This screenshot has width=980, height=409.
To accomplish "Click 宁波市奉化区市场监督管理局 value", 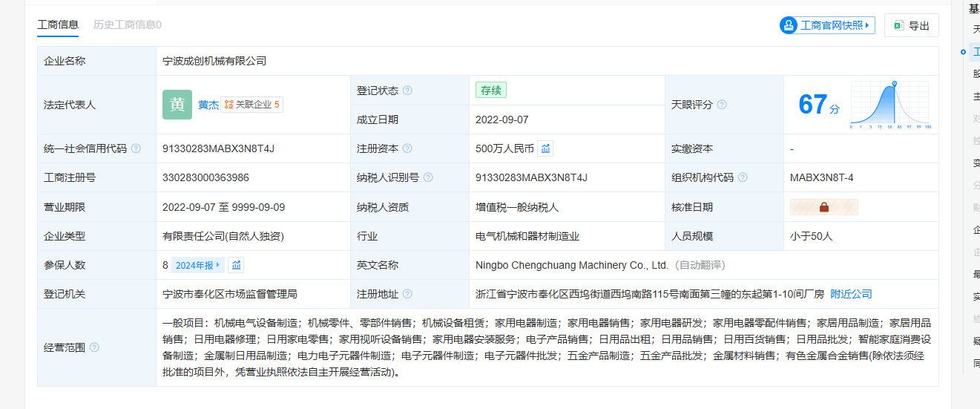I will 230,294.
